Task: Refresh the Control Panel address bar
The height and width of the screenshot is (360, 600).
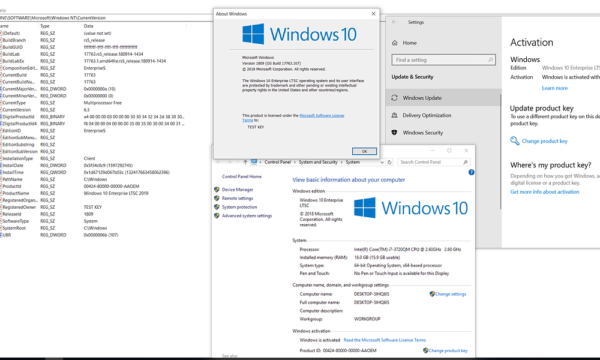Action: coord(389,162)
